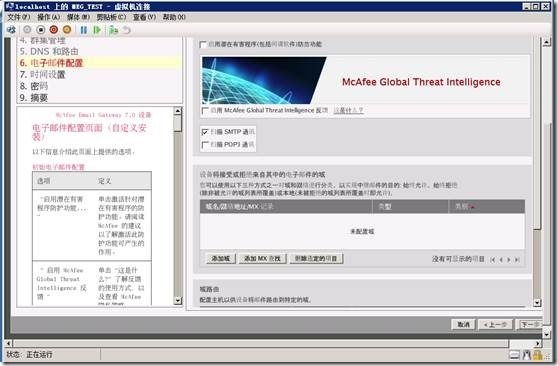Image resolution: width=558 pixels, height=366 pixels.
Task: Click the '状态: 正在运行' status text
Action: (x=30, y=355)
